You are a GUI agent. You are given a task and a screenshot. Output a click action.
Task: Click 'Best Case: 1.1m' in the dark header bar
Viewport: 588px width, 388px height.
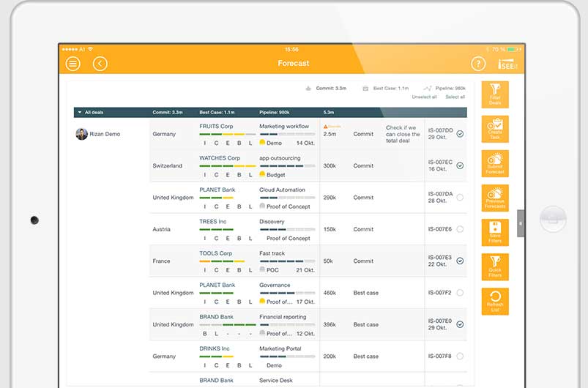pyautogui.click(x=217, y=113)
